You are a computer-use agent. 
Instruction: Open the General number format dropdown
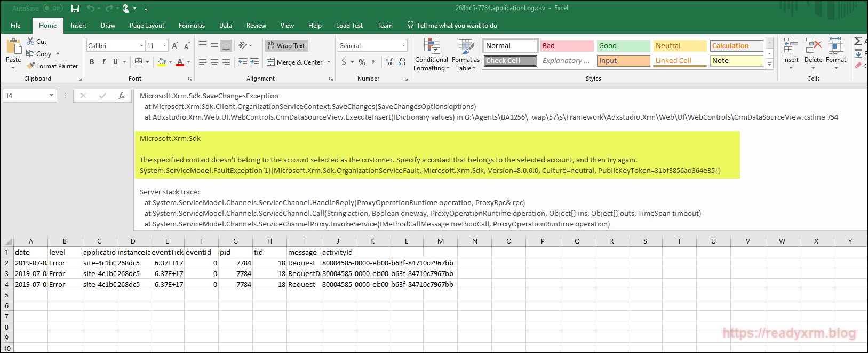[403, 46]
